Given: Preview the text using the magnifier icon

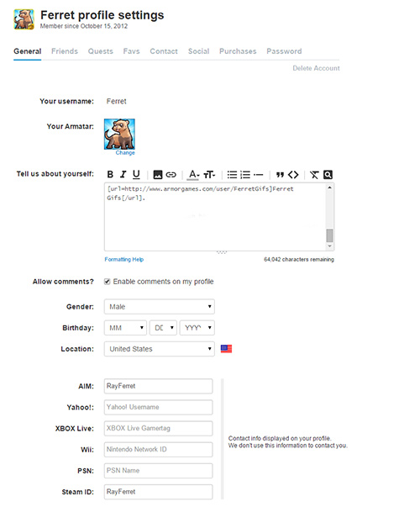Looking at the screenshot, I should (328, 175).
